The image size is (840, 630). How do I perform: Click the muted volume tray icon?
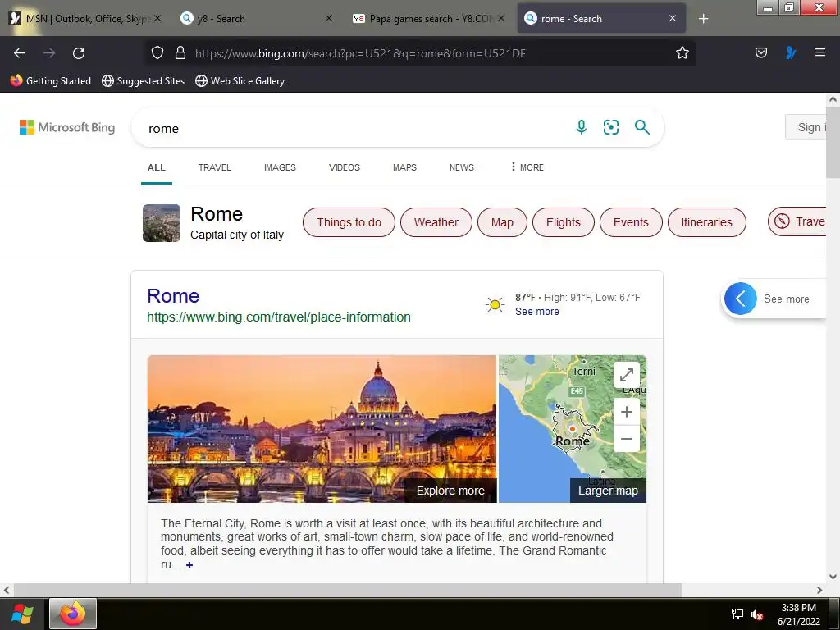757,614
